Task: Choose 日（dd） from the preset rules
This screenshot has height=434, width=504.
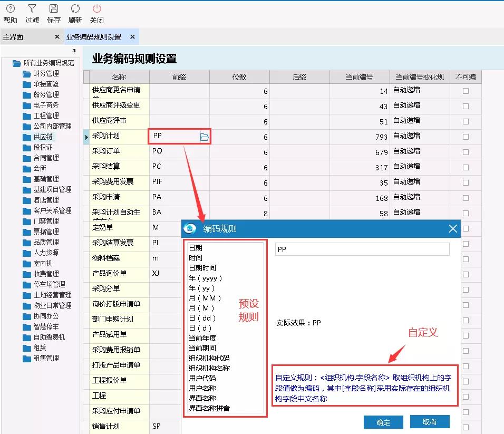Action: 202,319
